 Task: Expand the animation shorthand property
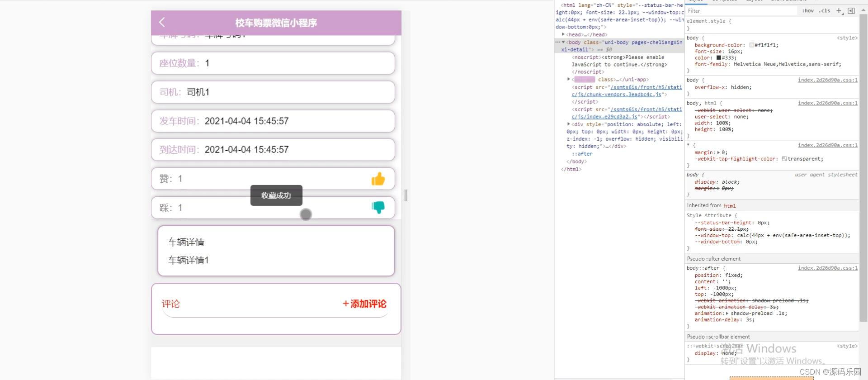pyautogui.click(x=727, y=313)
